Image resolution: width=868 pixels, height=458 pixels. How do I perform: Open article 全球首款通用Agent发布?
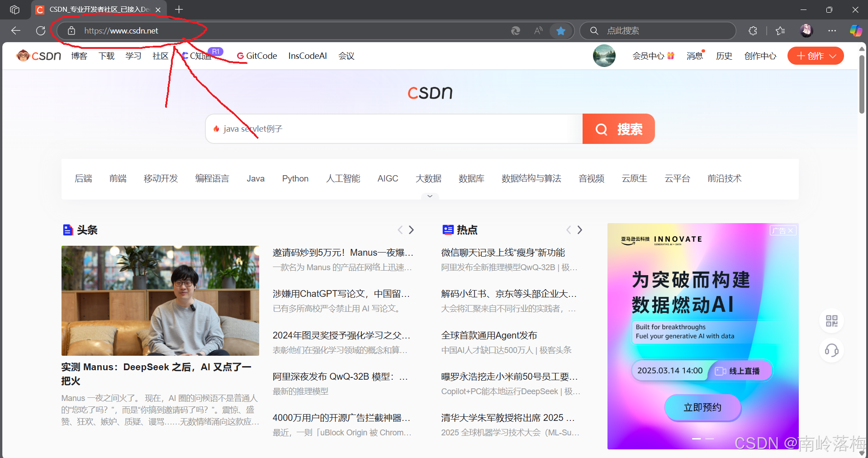coord(489,335)
